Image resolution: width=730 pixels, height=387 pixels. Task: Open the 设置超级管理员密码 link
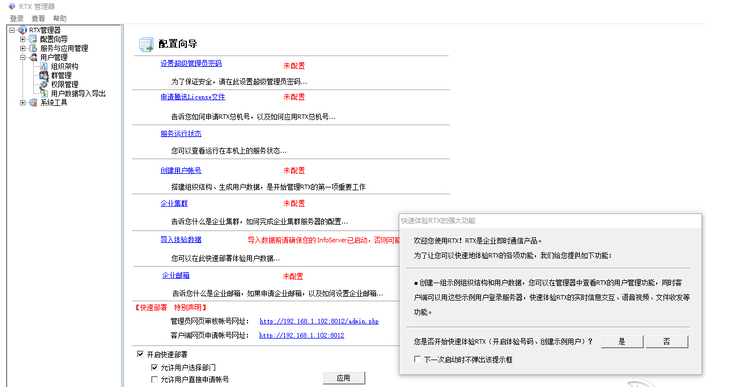tap(191, 63)
